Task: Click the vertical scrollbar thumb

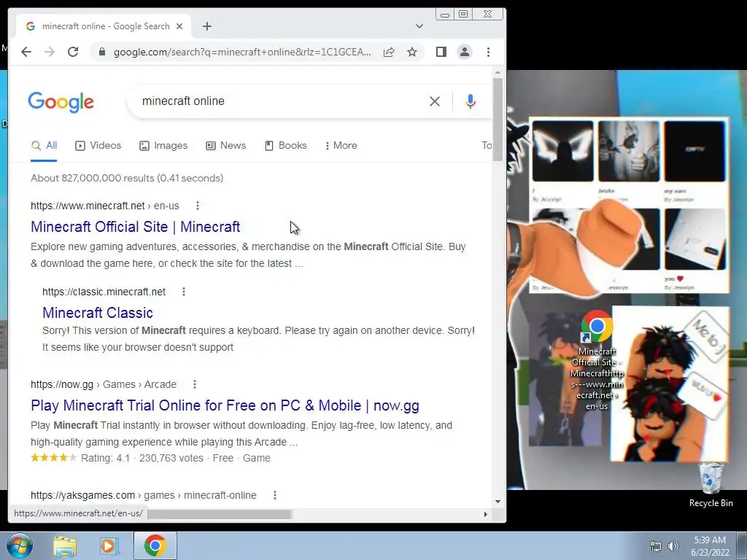Action: click(x=498, y=120)
